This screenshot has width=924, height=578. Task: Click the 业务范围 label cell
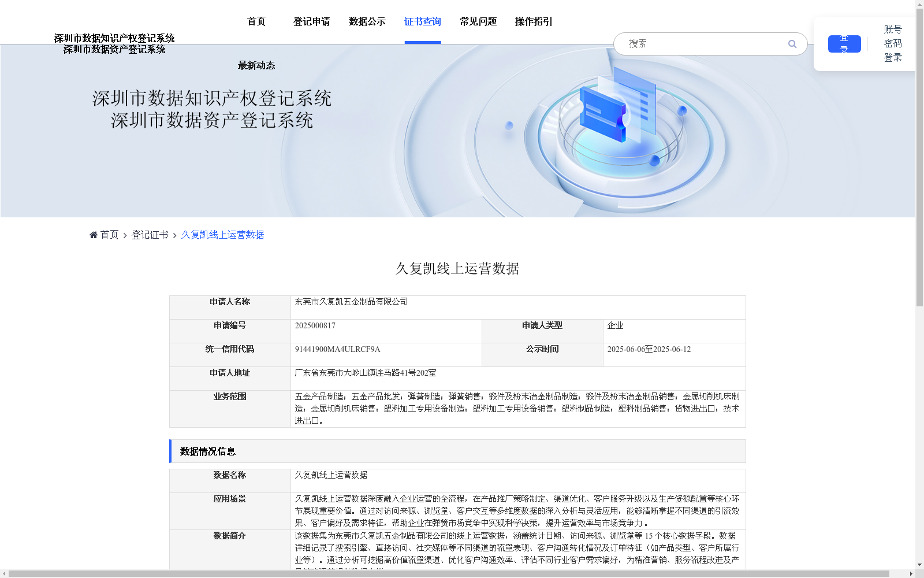tap(230, 409)
